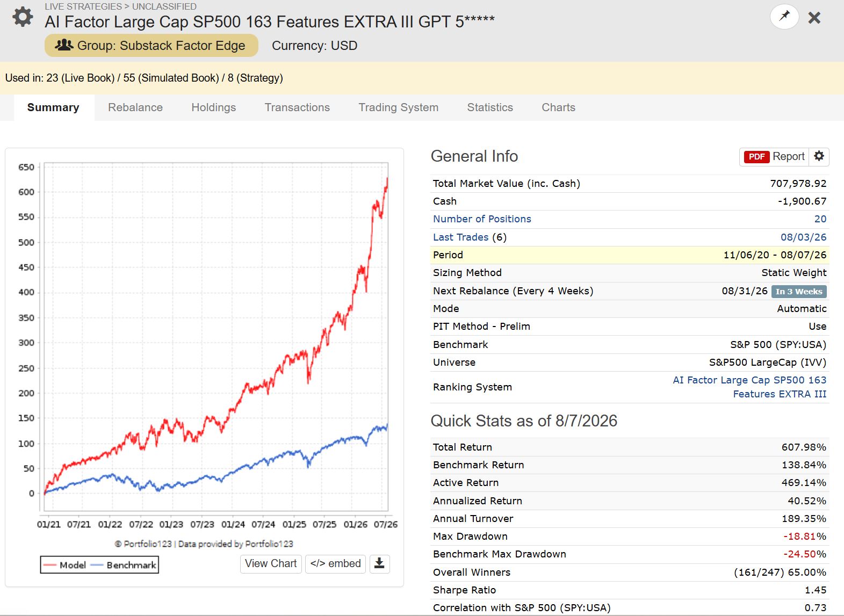Click the red Model legend line
Screen dimensions: 844x616
point(50,565)
